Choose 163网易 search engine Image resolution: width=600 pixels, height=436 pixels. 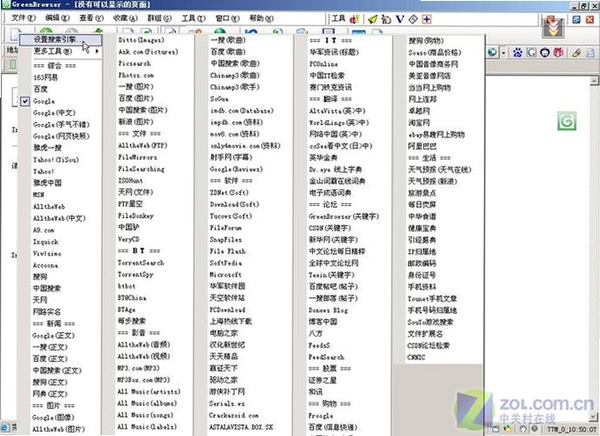(46, 77)
